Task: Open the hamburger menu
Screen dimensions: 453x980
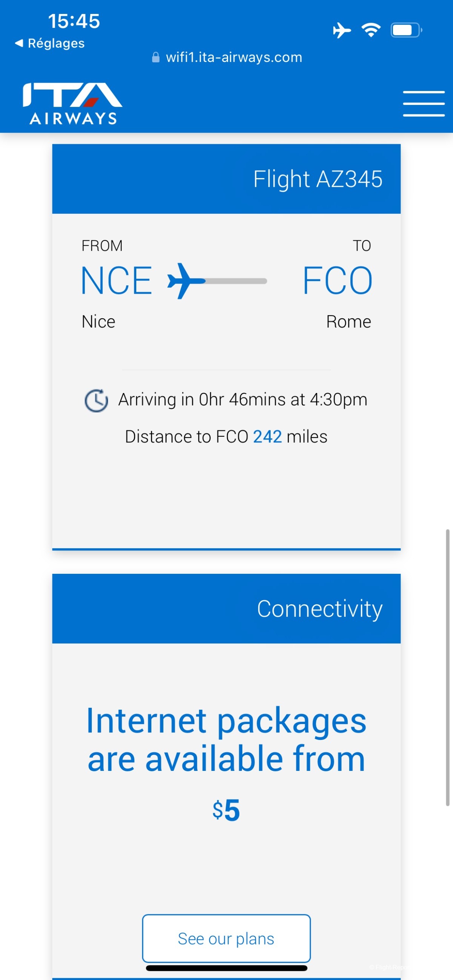Action: (x=423, y=103)
